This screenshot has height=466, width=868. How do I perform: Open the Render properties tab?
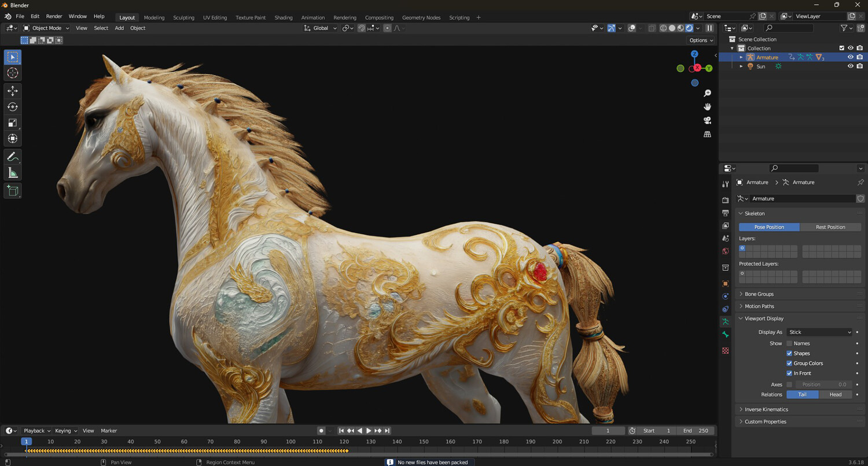coord(726,200)
